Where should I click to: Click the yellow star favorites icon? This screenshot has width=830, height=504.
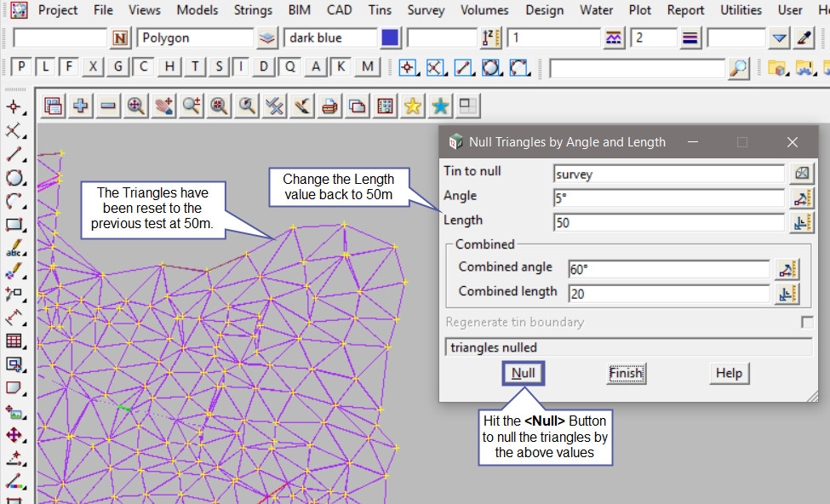(x=413, y=106)
